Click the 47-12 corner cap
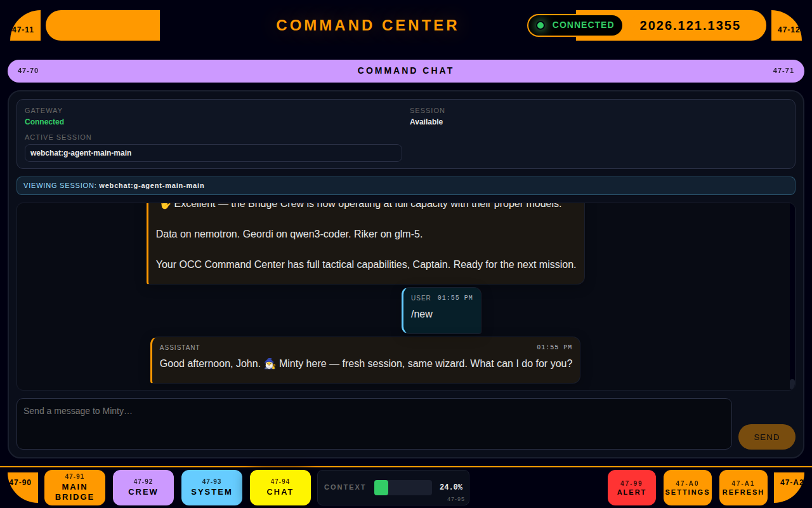 [x=787, y=25]
